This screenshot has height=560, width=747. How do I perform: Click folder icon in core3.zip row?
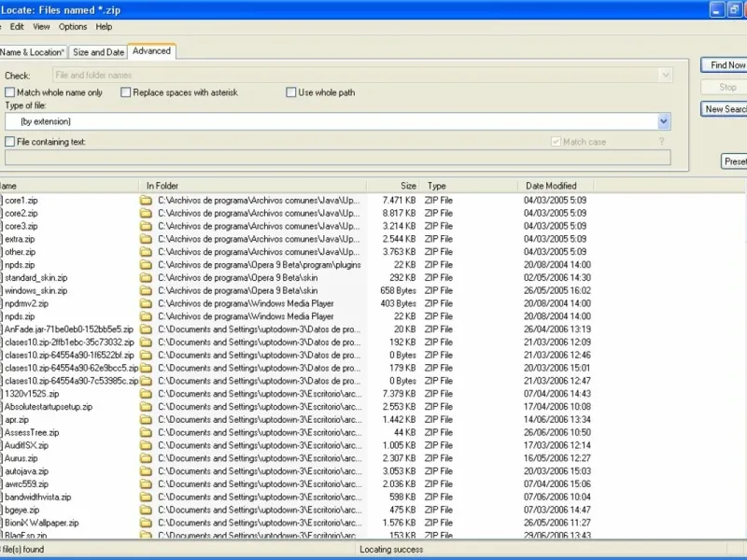(x=146, y=226)
